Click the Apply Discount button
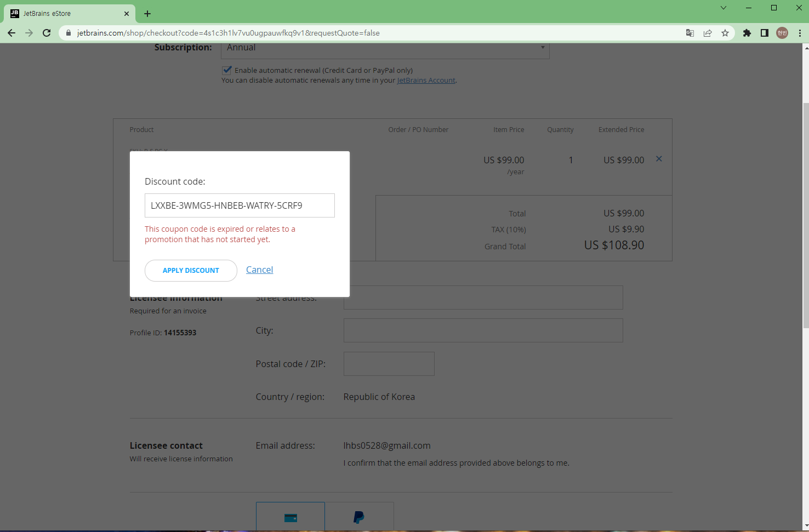 [x=191, y=271]
